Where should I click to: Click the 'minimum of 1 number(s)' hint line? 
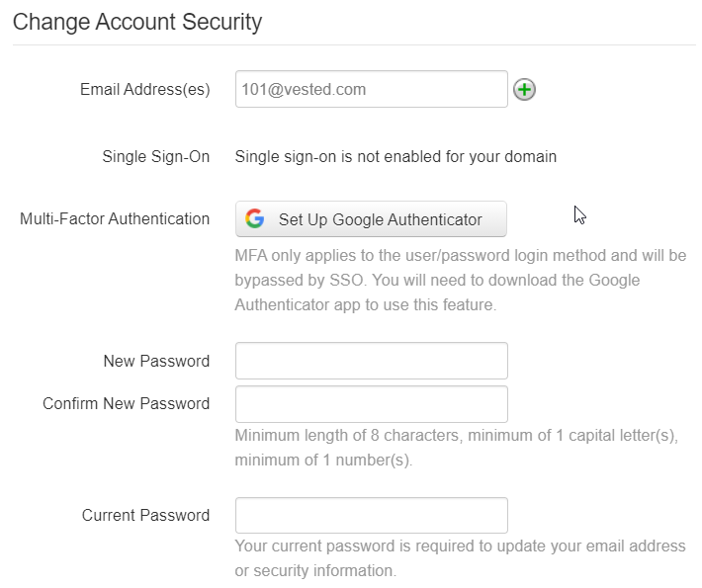click(x=323, y=461)
